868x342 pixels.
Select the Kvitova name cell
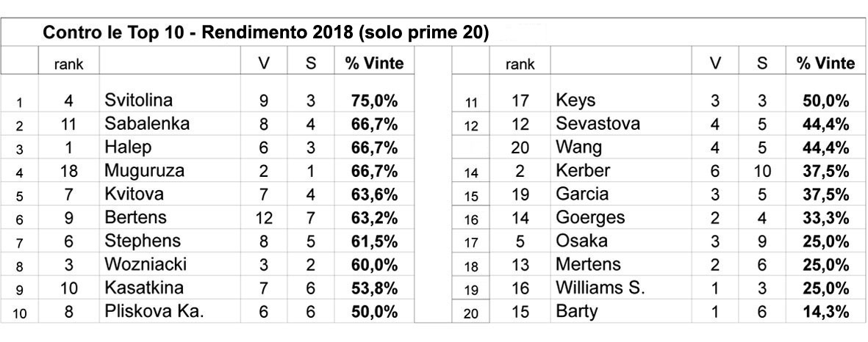click(134, 194)
